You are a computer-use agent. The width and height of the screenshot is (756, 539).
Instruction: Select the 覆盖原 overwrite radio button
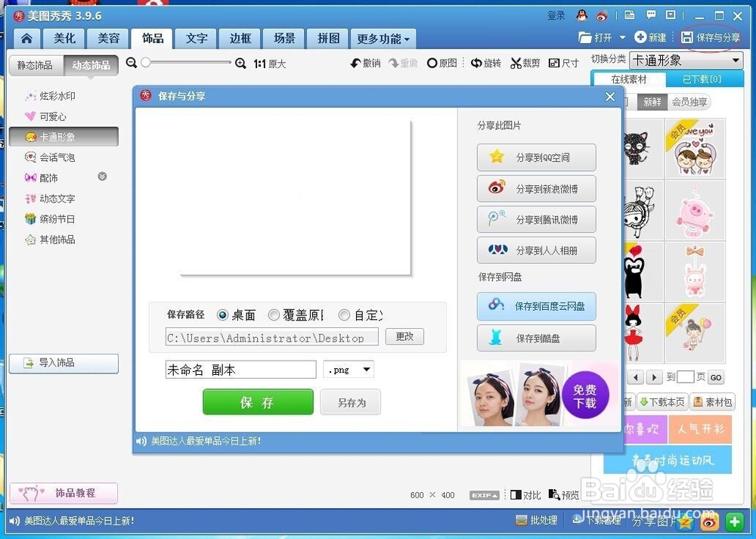point(273,315)
